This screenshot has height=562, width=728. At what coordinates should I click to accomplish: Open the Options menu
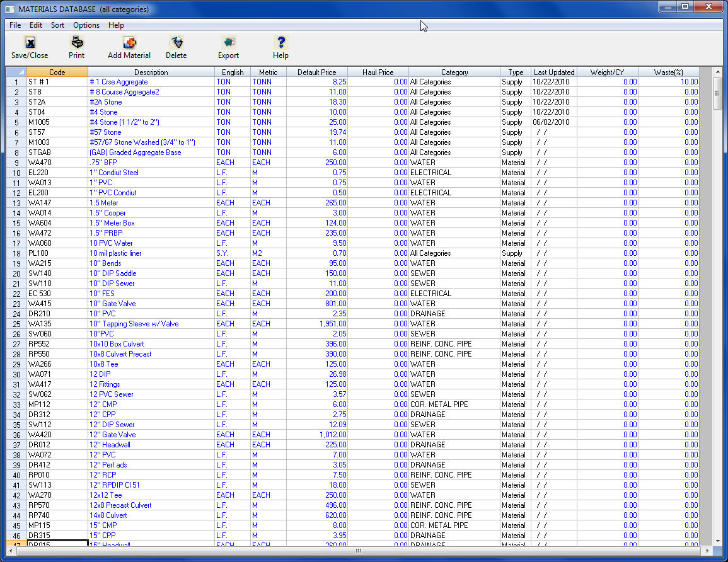[86, 25]
